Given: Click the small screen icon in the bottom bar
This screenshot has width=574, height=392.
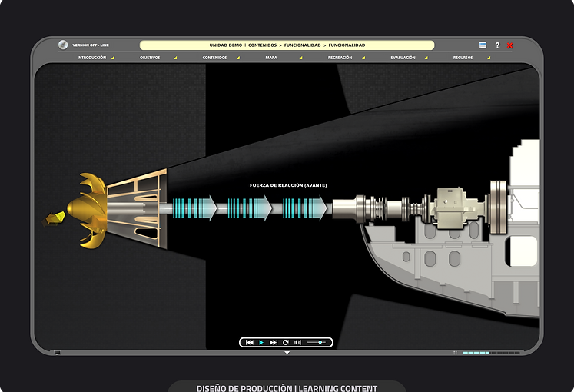Looking at the screenshot, I should 57,353.
